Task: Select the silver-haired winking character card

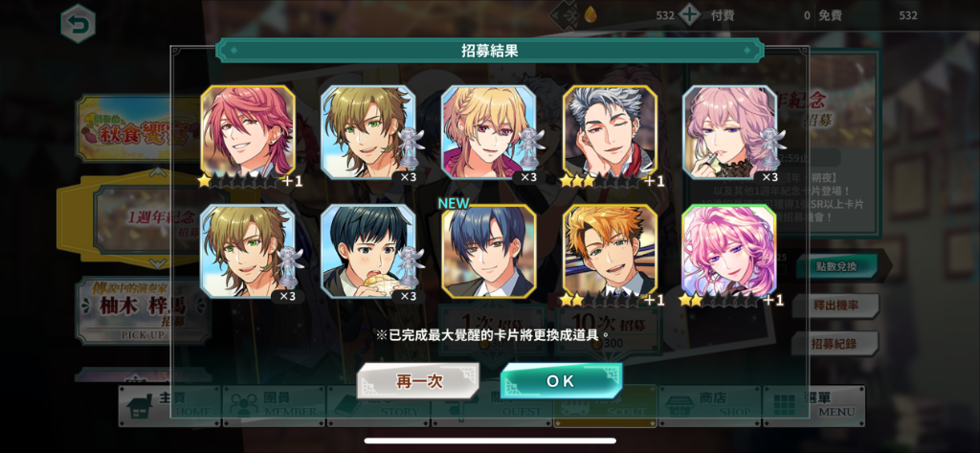Action: (610, 132)
